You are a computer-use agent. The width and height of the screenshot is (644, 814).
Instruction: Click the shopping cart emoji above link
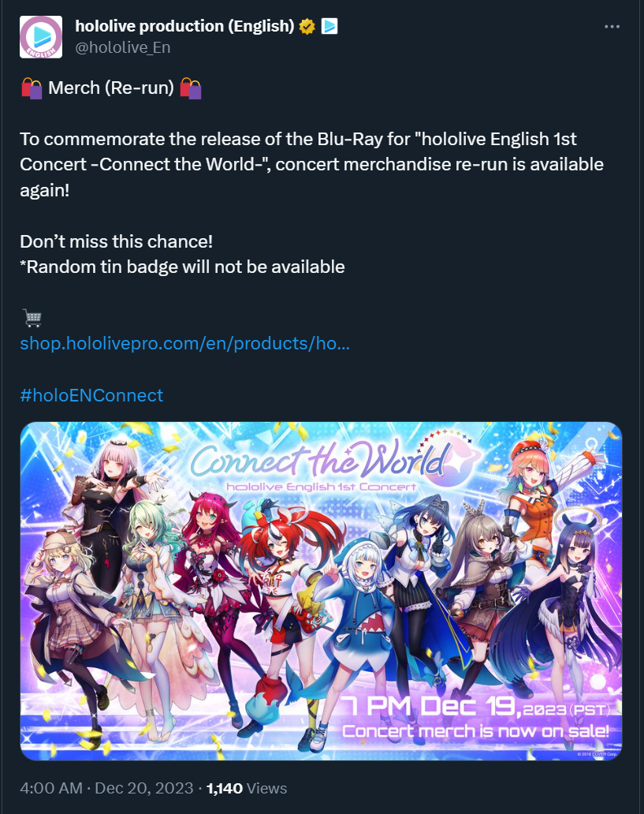pyautogui.click(x=32, y=318)
